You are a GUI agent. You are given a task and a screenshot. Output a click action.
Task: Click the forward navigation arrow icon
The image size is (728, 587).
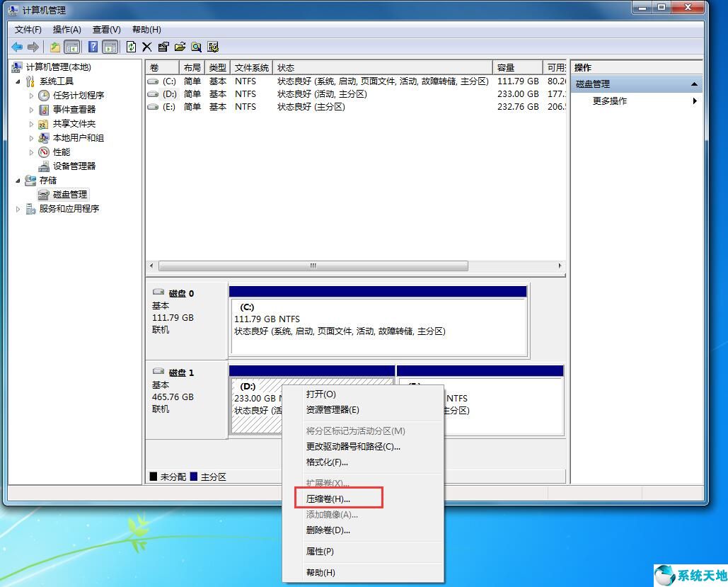[32, 47]
